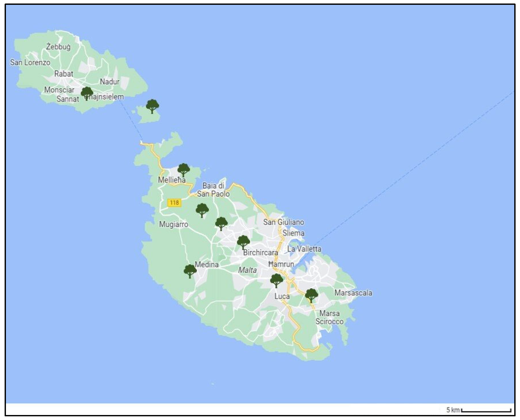Click the italic Malta island label

(247, 270)
